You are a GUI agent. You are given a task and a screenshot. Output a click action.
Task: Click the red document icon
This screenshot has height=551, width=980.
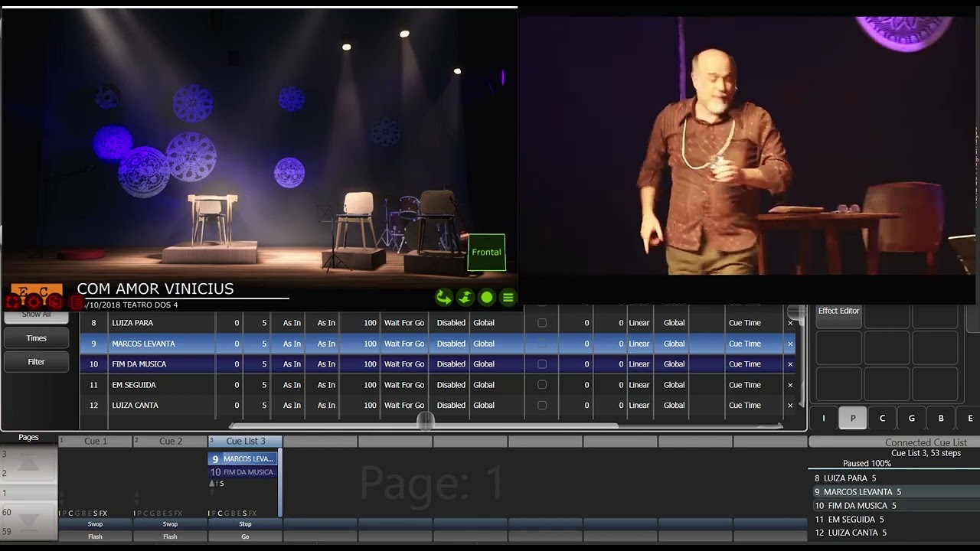pos(76,302)
